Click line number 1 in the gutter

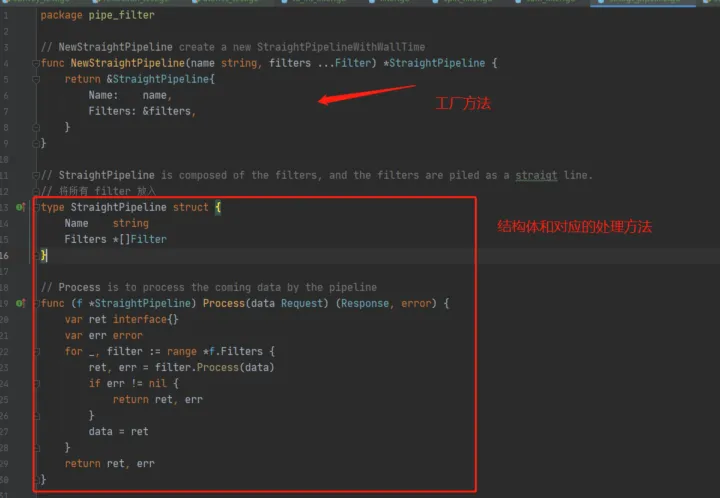tap(6, 15)
